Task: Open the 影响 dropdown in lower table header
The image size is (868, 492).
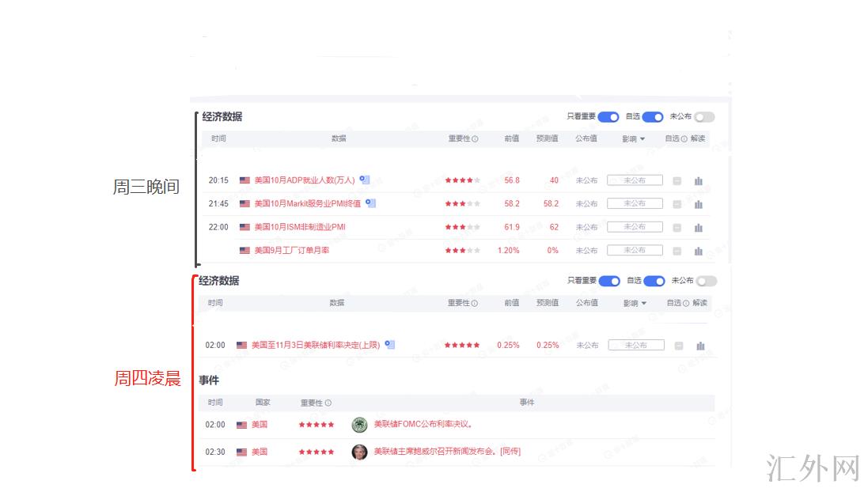Action: coord(635,303)
